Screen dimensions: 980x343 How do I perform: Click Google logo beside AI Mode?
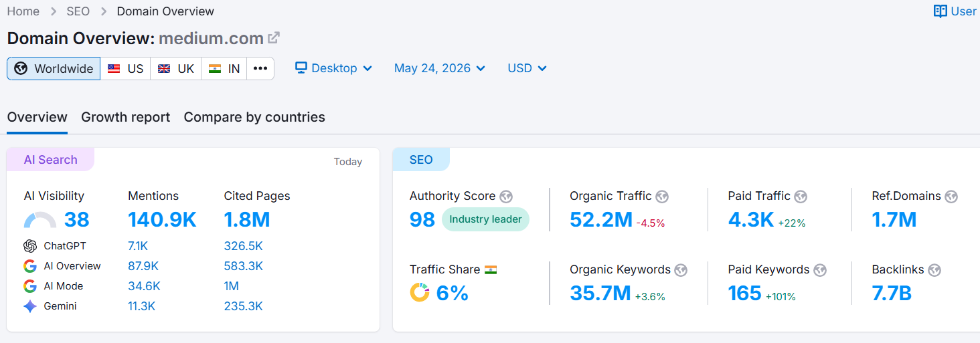coord(30,286)
